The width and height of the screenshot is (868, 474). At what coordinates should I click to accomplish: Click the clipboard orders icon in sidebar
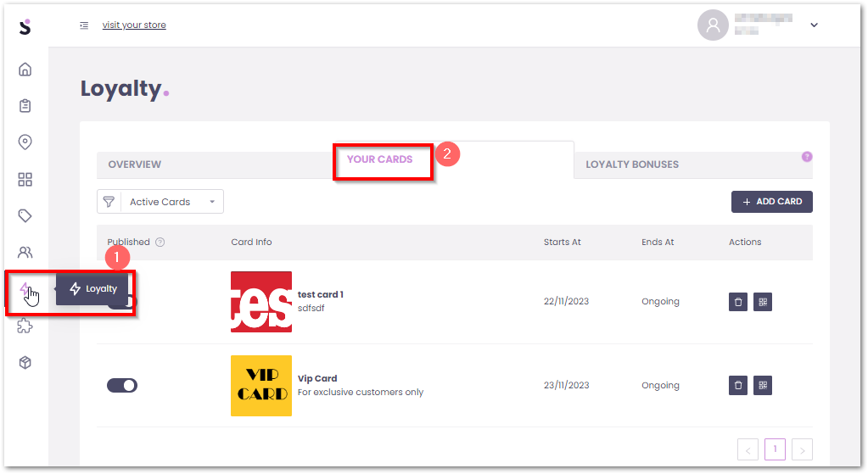click(25, 106)
